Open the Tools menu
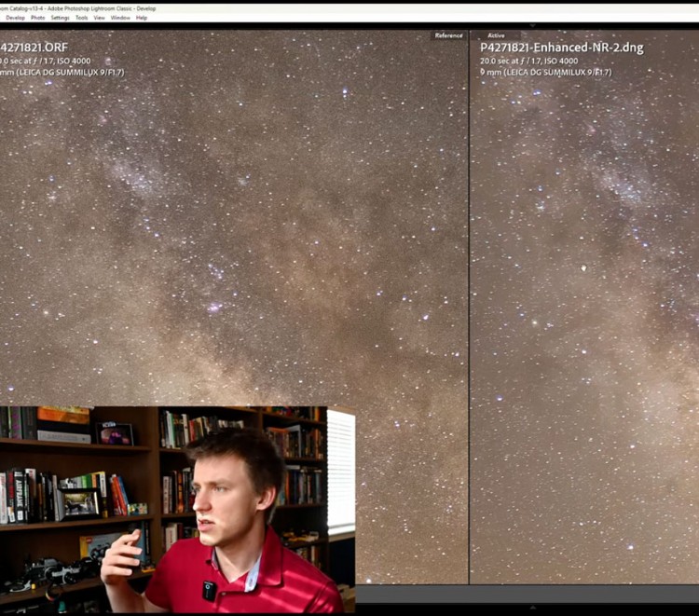699x616 pixels. pyautogui.click(x=82, y=18)
